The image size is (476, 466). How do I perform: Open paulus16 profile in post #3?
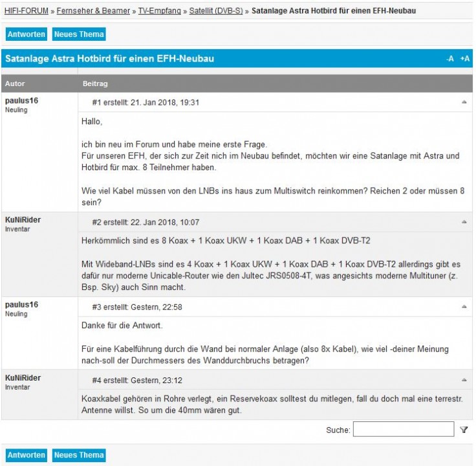pyautogui.click(x=22, y=304)
